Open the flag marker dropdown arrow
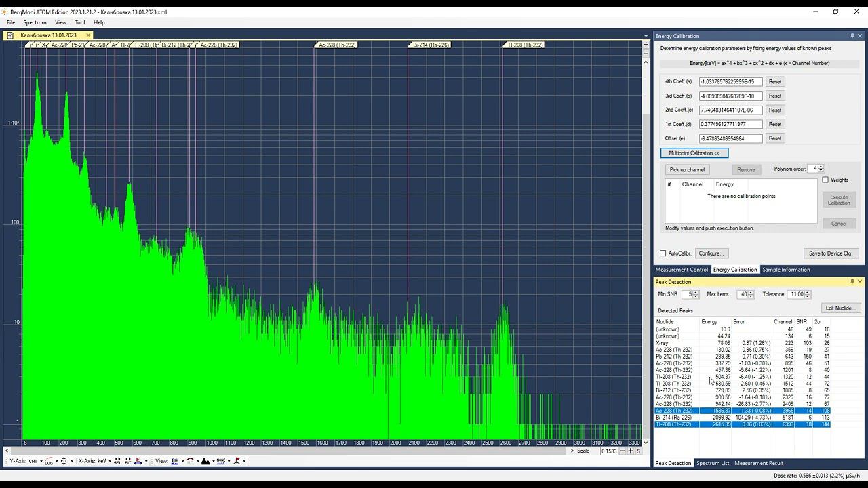This screenshot has height=488, width=868. click(244, 461)
